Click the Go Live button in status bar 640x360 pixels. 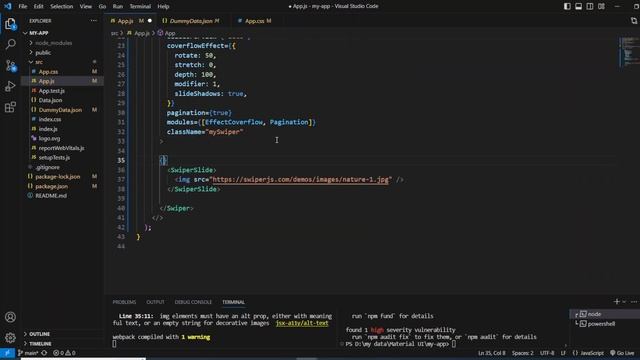622,353
